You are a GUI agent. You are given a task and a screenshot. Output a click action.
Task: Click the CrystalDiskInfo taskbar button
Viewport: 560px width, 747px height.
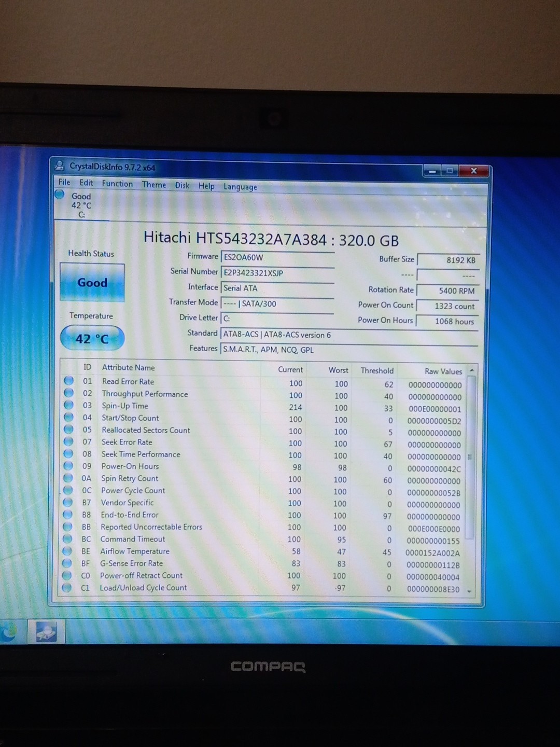(x=46, y=631)
